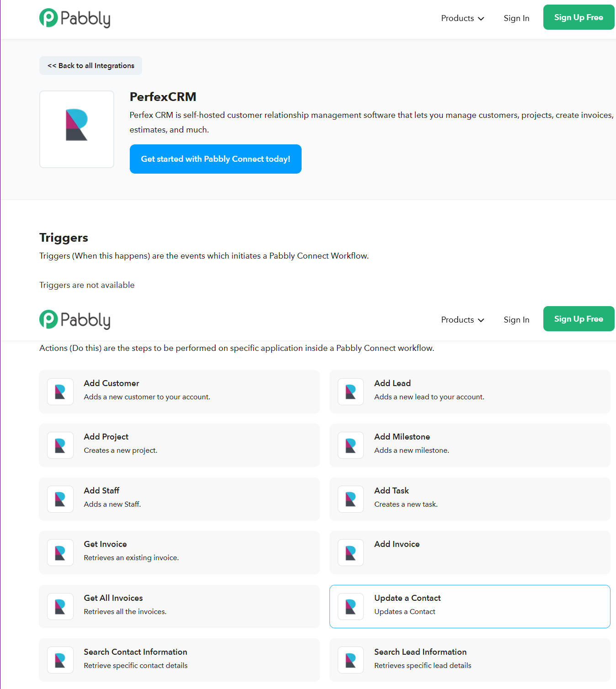This screenshot has height=689, width=616.
Task: Expand the Products dropdown in the sticky header
Action: click(x=462, y=320)
